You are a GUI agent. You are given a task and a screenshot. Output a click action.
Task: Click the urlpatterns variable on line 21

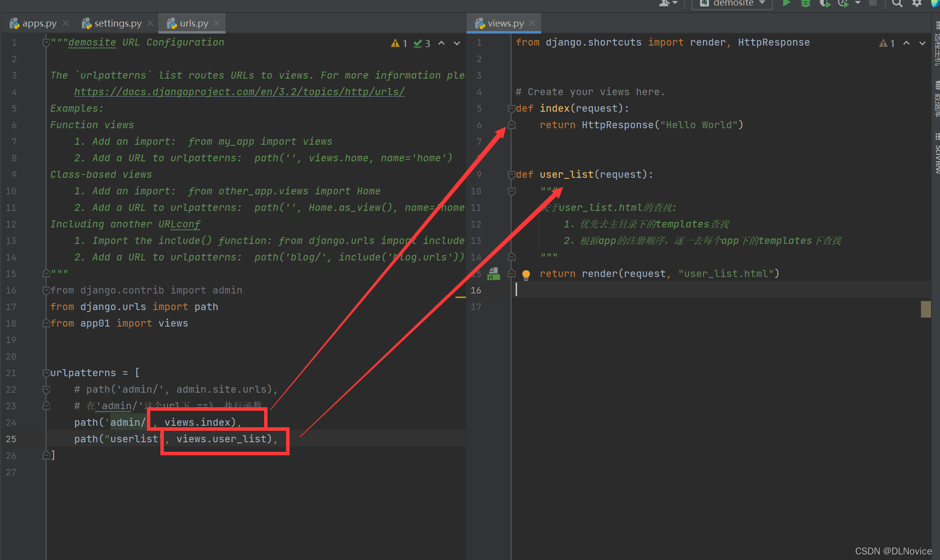pos(83,373)
